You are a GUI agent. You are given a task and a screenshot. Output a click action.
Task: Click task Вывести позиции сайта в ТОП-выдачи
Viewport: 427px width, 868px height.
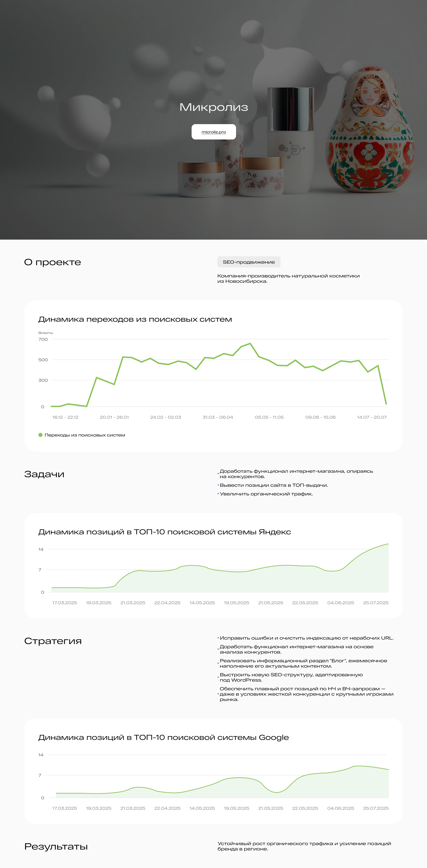(274, 485)
